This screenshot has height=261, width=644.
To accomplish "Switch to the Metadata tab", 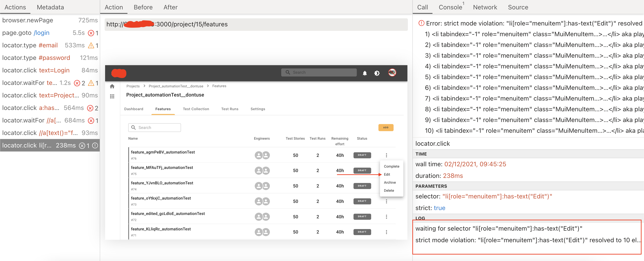I will click(x=50, y=7).
